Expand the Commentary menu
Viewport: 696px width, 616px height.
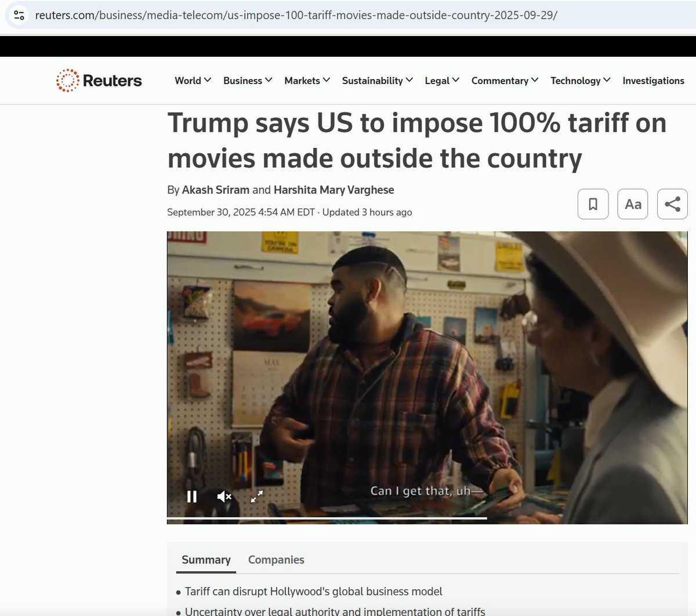tap(505, 81)
